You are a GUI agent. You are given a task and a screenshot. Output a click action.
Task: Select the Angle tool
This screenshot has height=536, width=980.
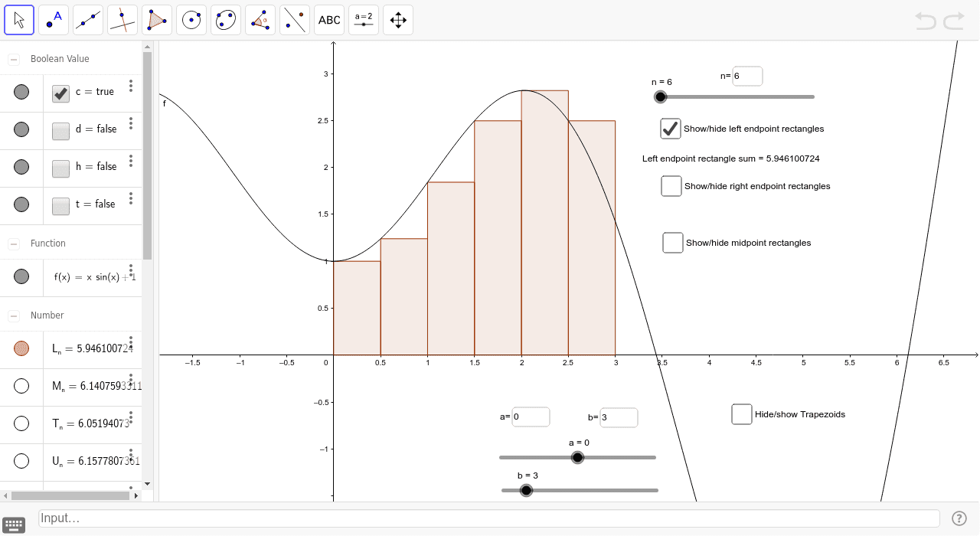[x=260, y=20]
